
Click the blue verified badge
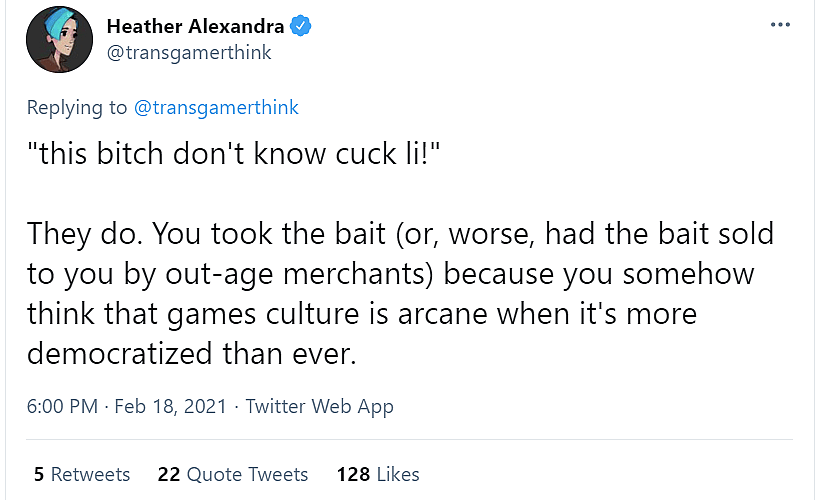tap(301, 27)
